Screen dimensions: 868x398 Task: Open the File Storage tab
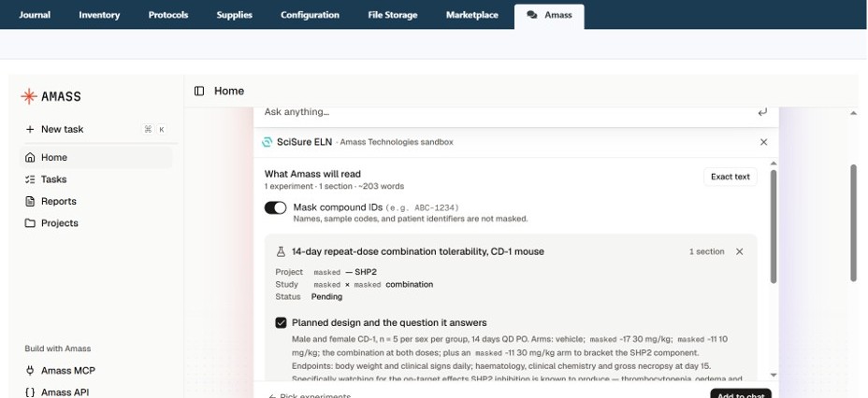[x=393, y=15]
